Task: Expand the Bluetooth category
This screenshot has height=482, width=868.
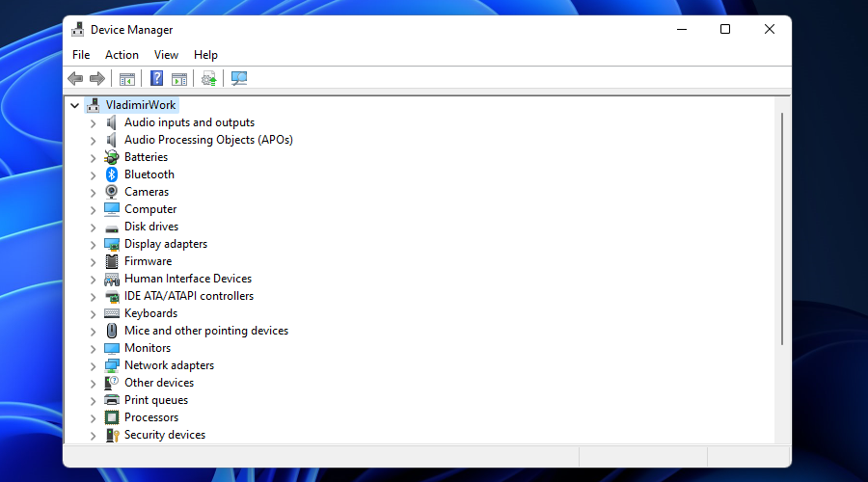Action: click(x=93, y=174)
